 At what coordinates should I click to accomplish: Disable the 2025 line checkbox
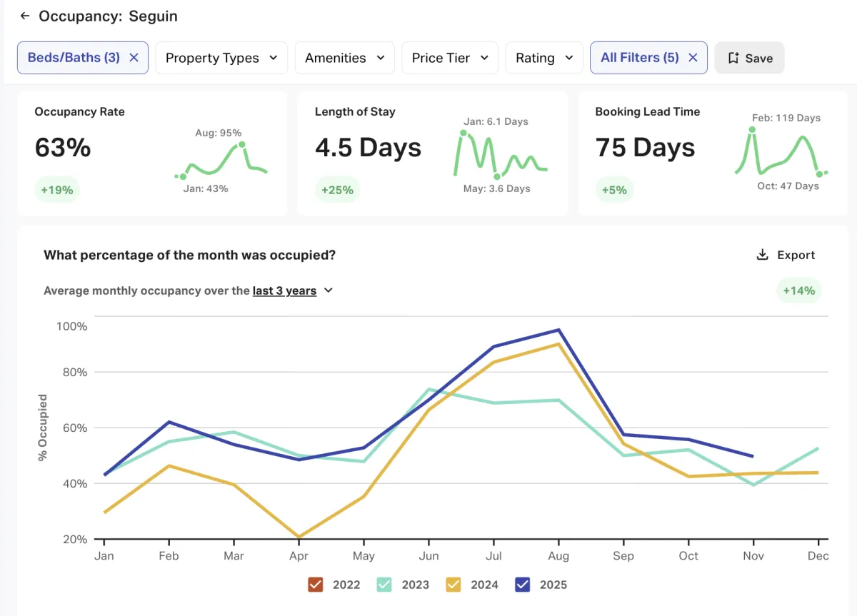[522, 585]
